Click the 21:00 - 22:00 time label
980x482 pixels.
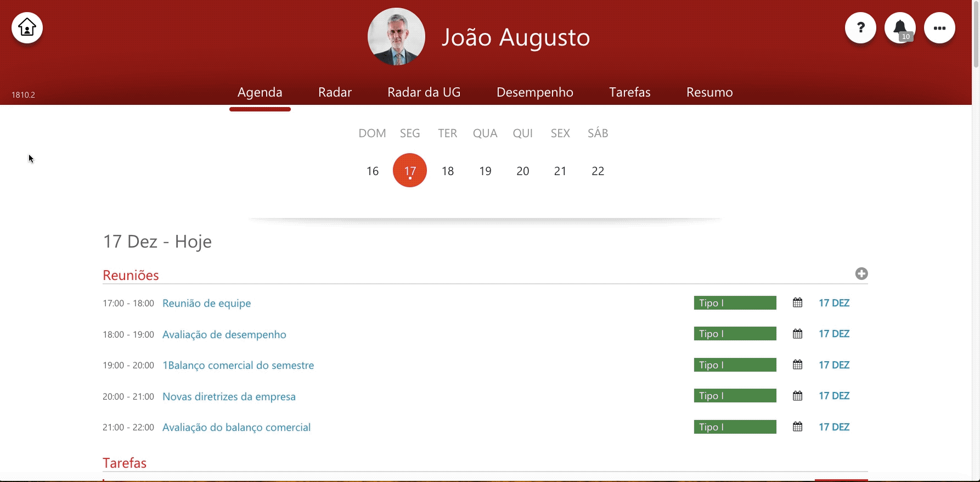128,428
